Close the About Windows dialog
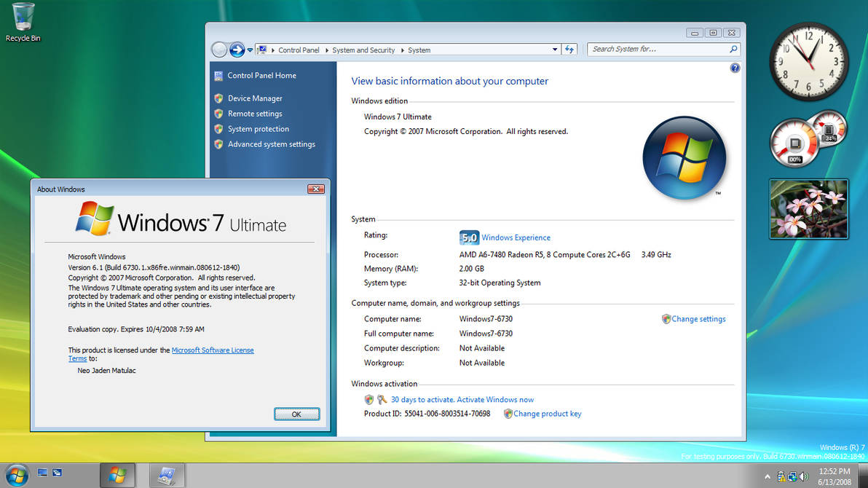The width and height of the screenshot is (868, 488). (x=315, y=189)
